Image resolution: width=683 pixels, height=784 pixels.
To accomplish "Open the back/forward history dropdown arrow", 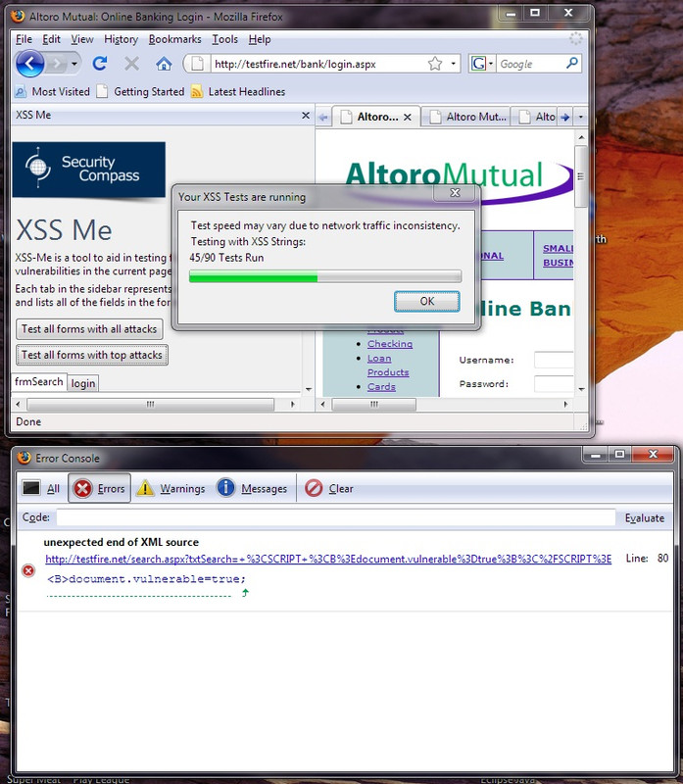I will click(x=74, y=64).
